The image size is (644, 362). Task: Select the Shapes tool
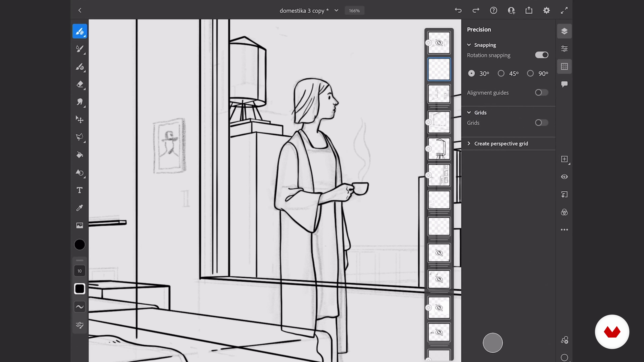point(80,173)
